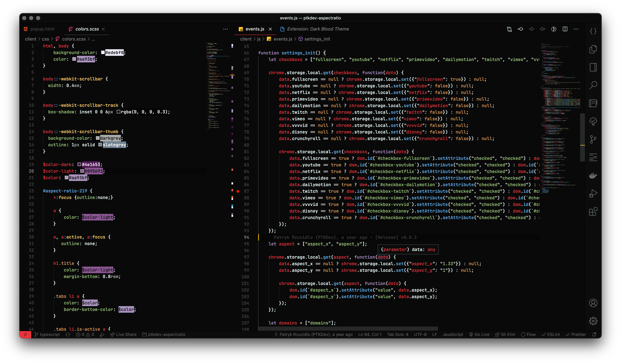Toggle the breakpoint on line 87
The width and height of the screenshot is (621, 364).
coord(238,191)
